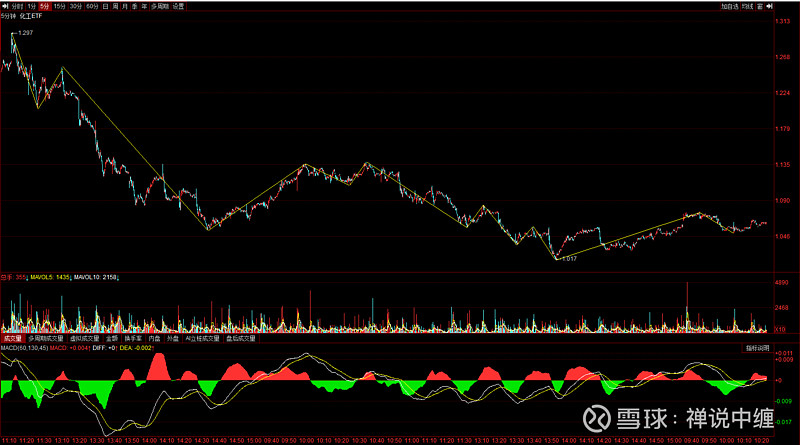Switch to the 年 yearly chart

tap(144, 6)
